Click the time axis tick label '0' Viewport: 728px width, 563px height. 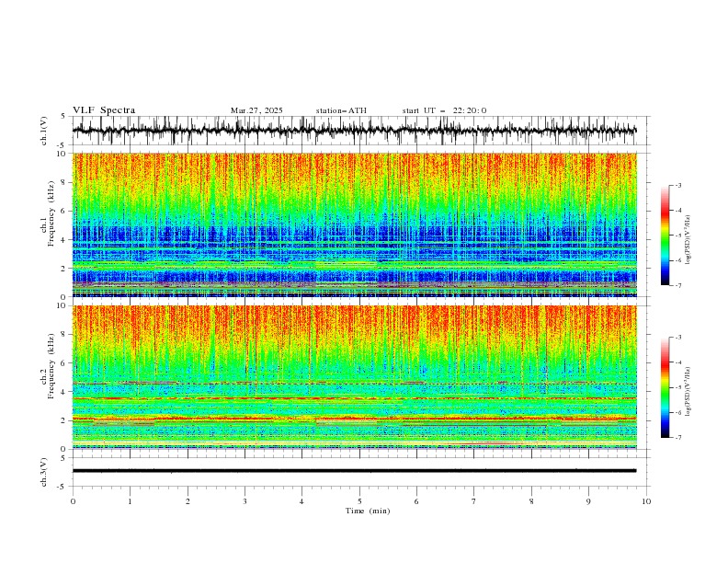click(73, 501)
